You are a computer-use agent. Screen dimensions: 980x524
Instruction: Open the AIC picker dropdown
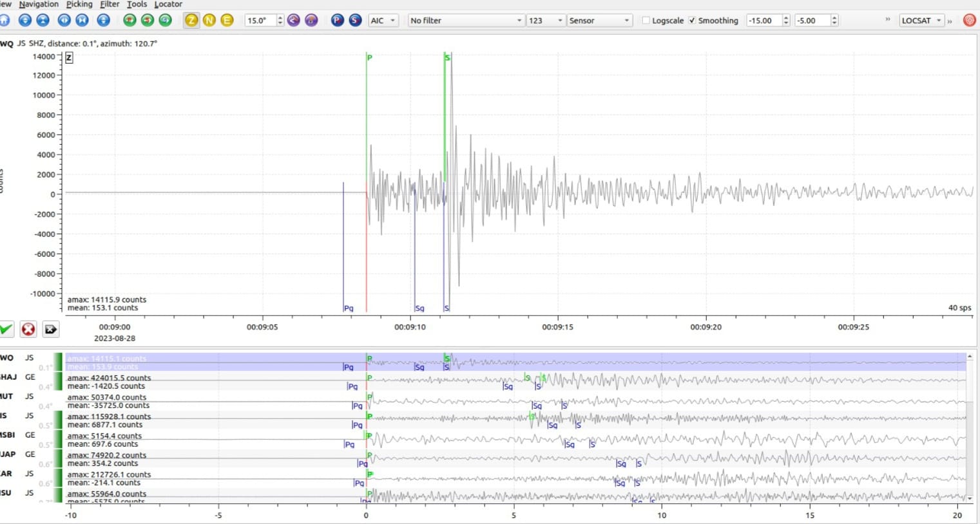(383, 21)
